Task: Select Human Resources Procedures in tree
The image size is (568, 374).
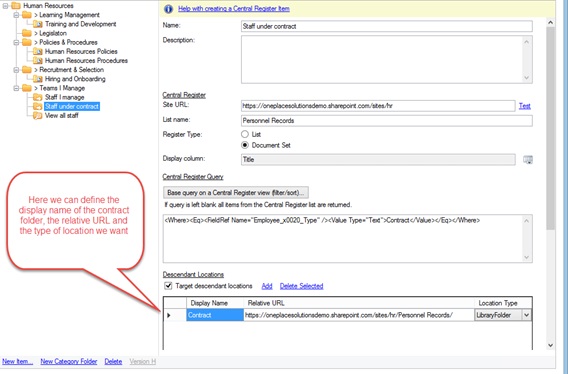Action: (86, 61)
